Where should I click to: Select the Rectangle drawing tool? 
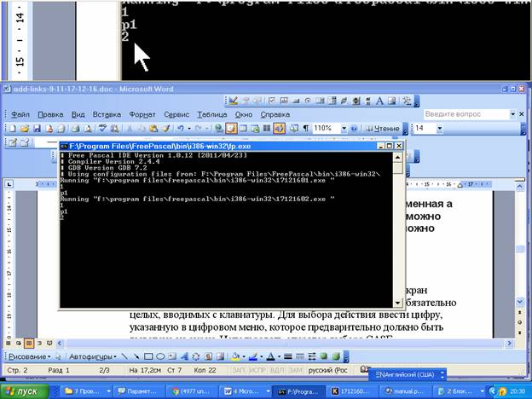[148, 356]
